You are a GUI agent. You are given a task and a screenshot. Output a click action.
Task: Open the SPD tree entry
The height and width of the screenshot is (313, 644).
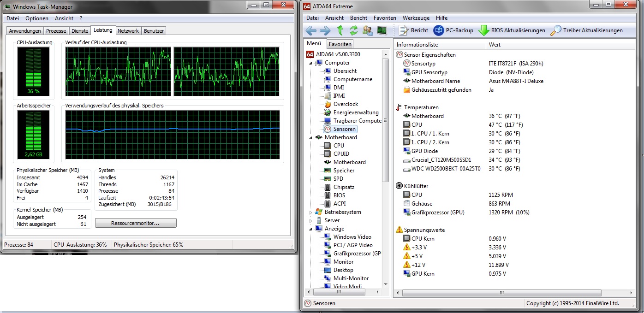pyautogui.click(x=338, y=179)
